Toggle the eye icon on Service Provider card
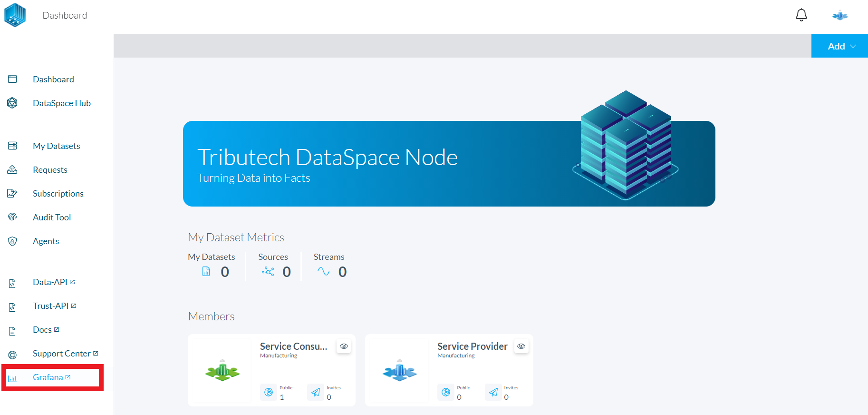 521,346
